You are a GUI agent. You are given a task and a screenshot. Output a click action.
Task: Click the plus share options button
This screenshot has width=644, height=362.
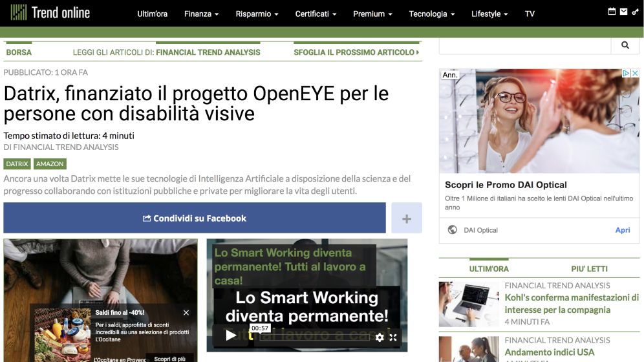pyautogui.click(x=407, y=218)
